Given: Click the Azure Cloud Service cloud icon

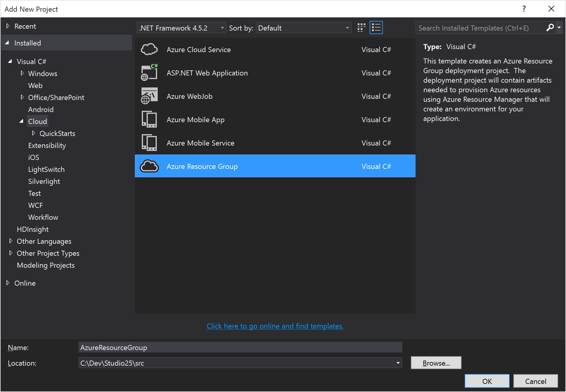Looking at the screenshot, I should (x=149, y=49).
